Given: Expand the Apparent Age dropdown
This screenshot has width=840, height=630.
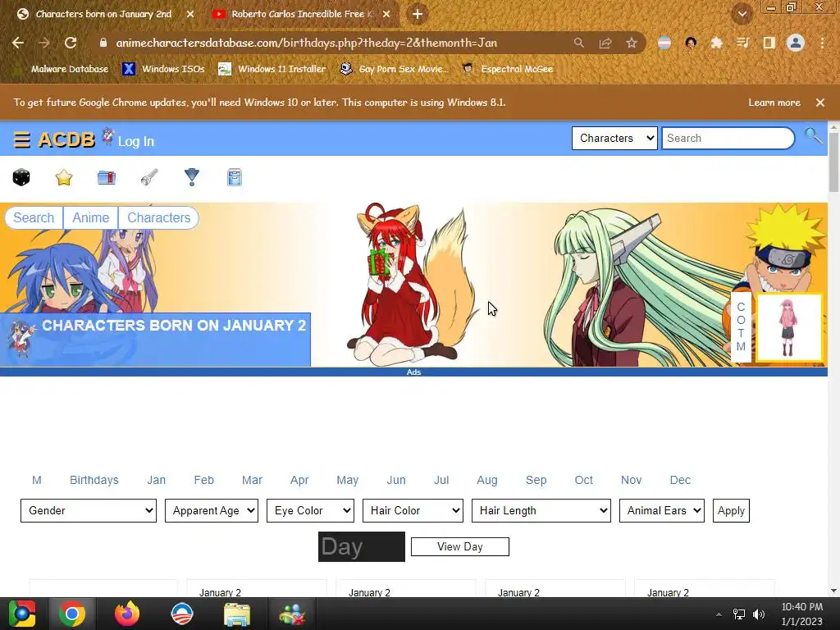Looking at the screenshot, I should click(212, 510).
